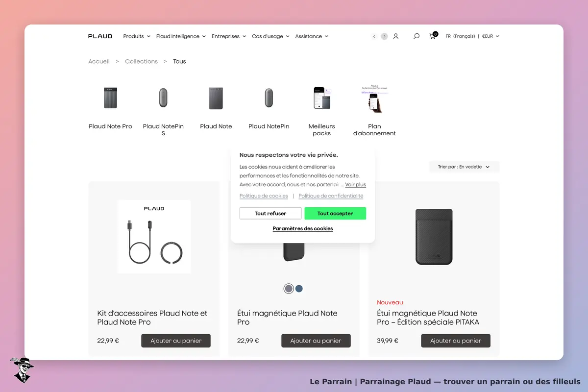588x392 pixels.
Task: Click Voir plus in cookie notice
Action: (x=356, y=185)
